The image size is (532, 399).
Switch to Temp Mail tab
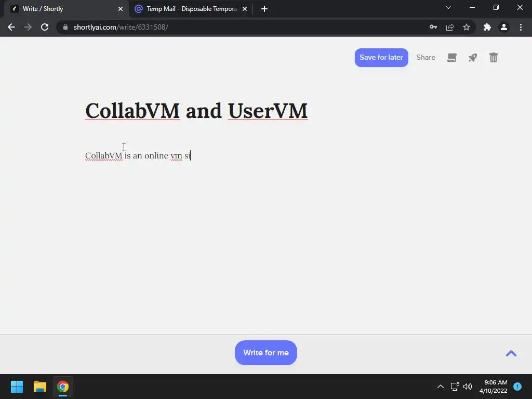(x=191, y=9)
